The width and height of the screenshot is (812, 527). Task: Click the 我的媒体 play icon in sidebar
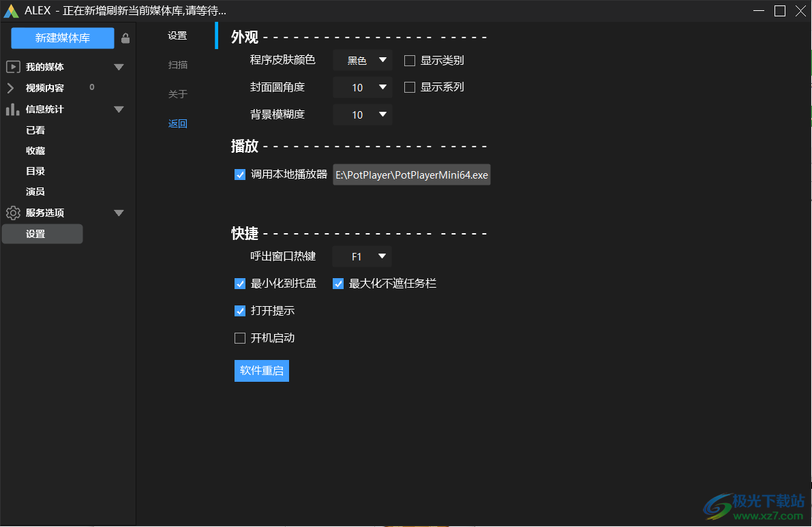pyautogui.click(x=12, y=66)
